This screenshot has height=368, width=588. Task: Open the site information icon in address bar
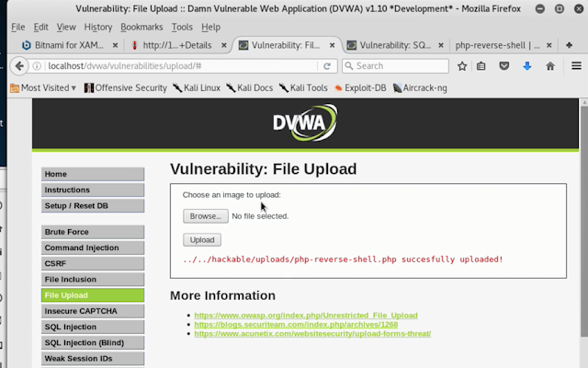pos(37,66)
